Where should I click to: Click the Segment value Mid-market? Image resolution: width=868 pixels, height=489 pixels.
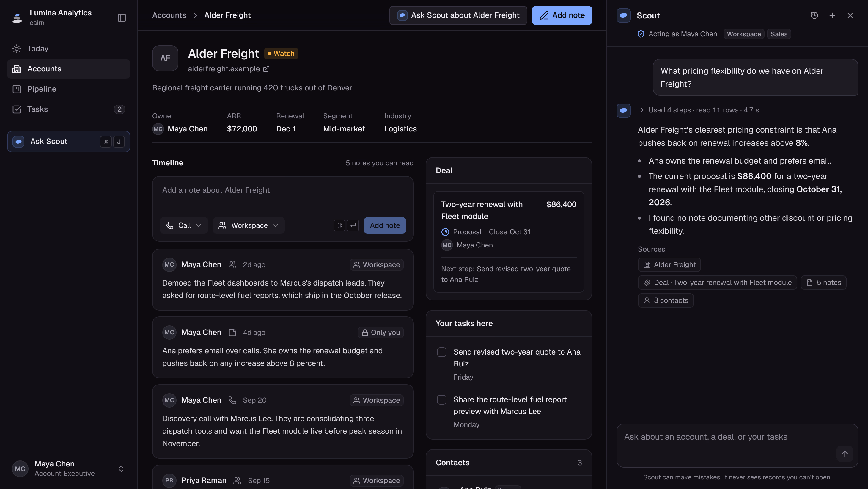tap(344, 129)
